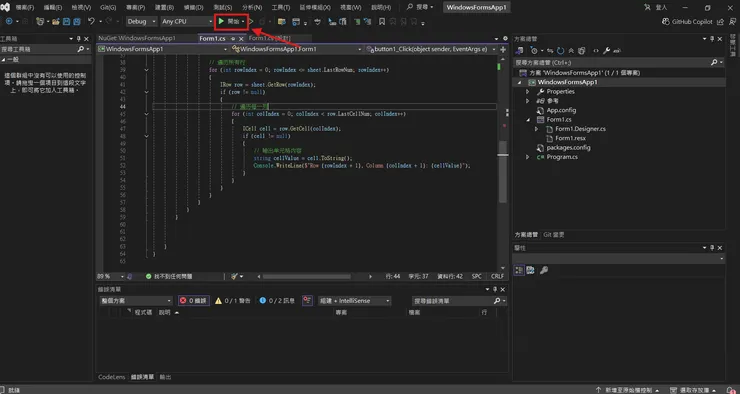The height and width of the screenshot is (394, 740).
Task: Open the Debug configuration dropdown
Action: 141,22
